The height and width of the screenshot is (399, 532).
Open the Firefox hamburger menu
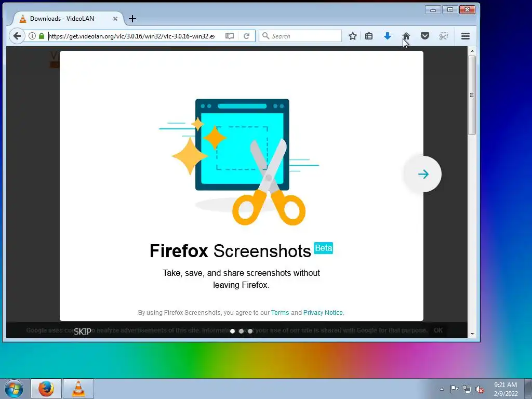tap(465, 36)
